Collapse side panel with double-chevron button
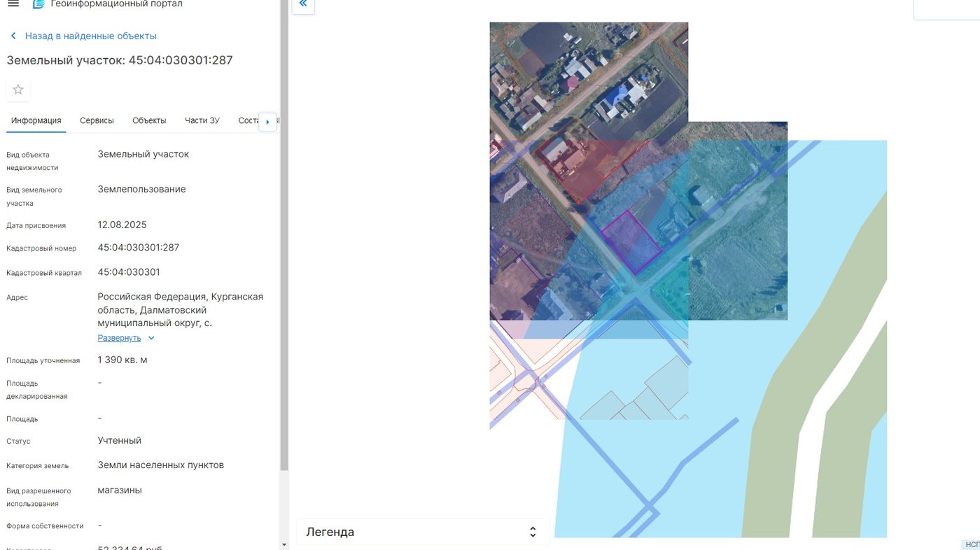The width and height of the screenshot is (980, 550). [x=303, y=4]
